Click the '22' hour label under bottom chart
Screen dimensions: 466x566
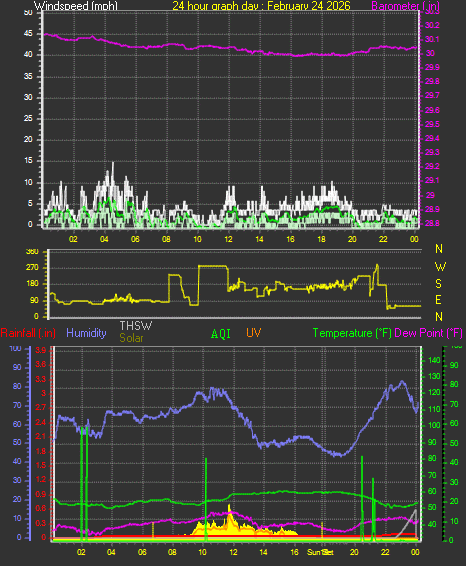[x=386, y=552]
